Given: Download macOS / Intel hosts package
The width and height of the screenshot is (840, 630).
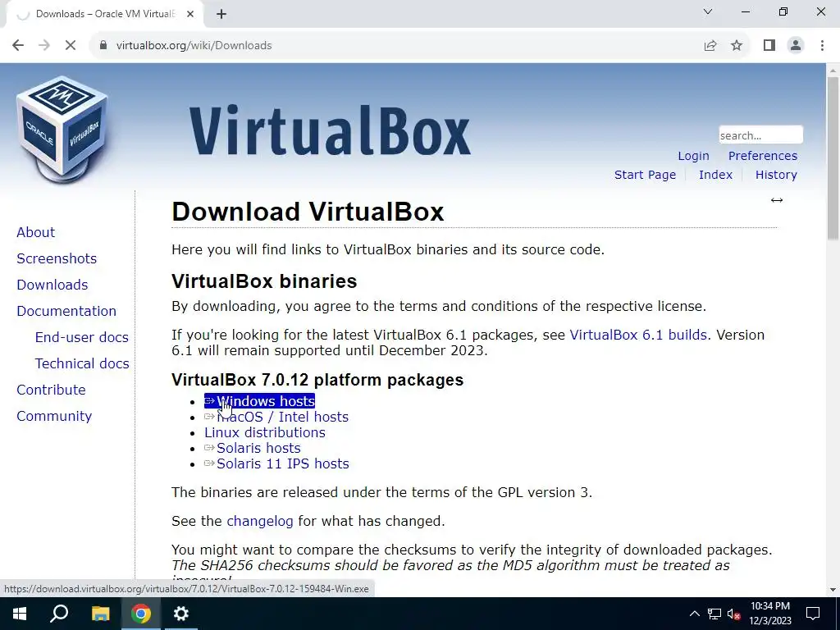Looking at the screenshot, I should [x=276, y=417].
